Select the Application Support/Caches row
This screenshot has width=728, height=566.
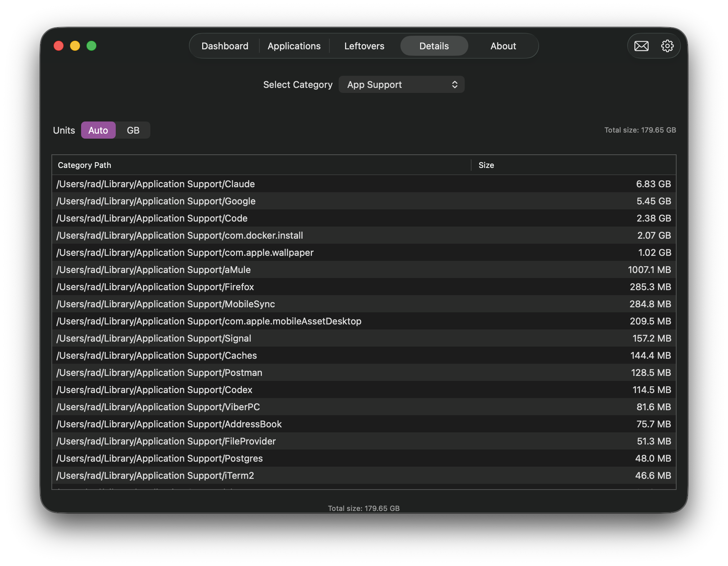point(364,356)
